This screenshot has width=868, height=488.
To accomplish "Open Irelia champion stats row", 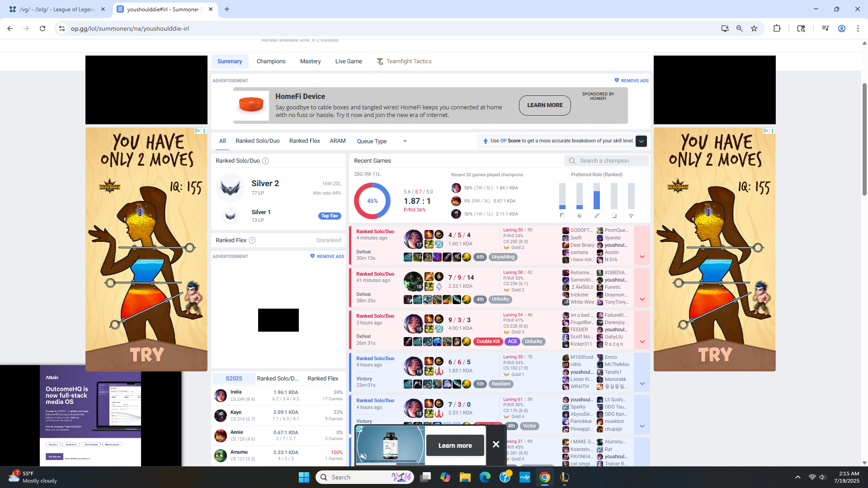I will pos(278,395).
